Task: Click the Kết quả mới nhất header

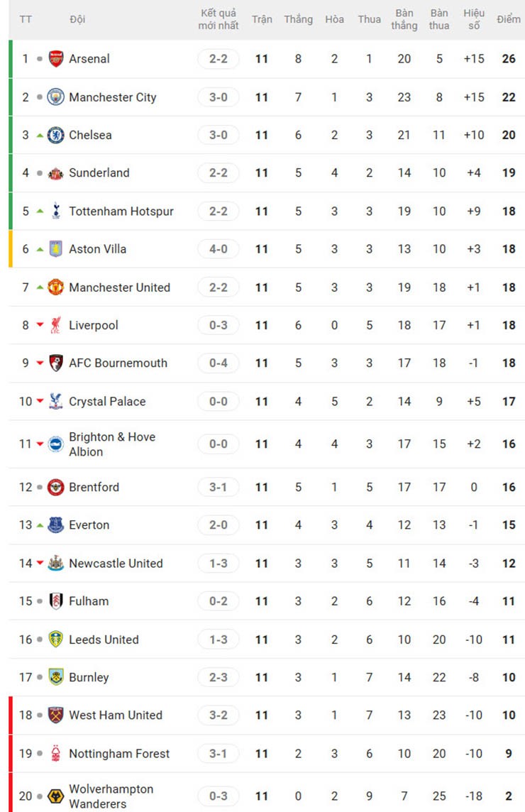Action: (219, 19)
